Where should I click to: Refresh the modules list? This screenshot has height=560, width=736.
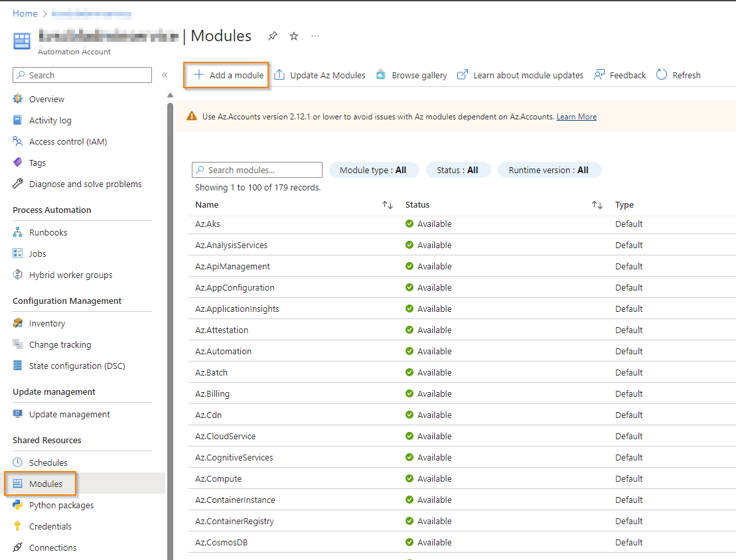click(678, 75)
